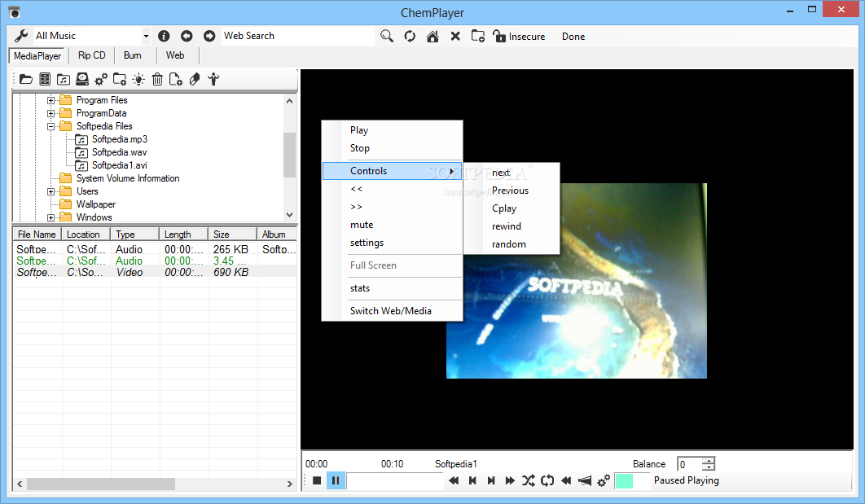Open playback gears settings icon

coord(604,480)
